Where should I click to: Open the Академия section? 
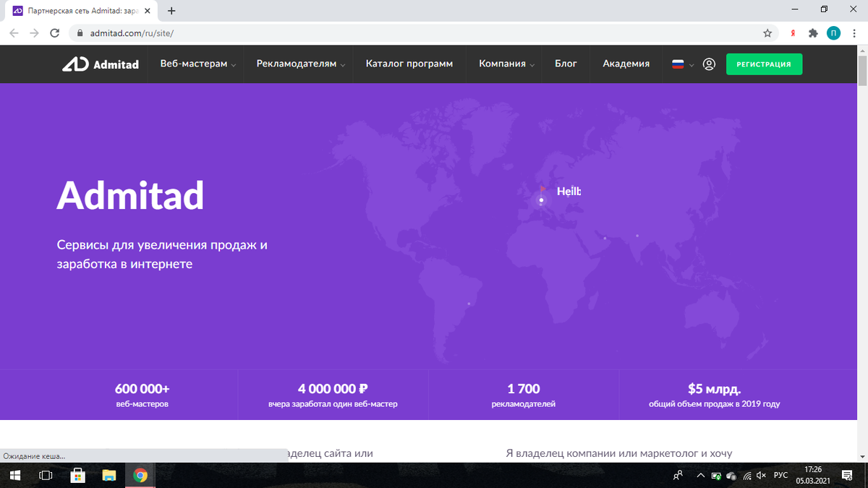626,64
